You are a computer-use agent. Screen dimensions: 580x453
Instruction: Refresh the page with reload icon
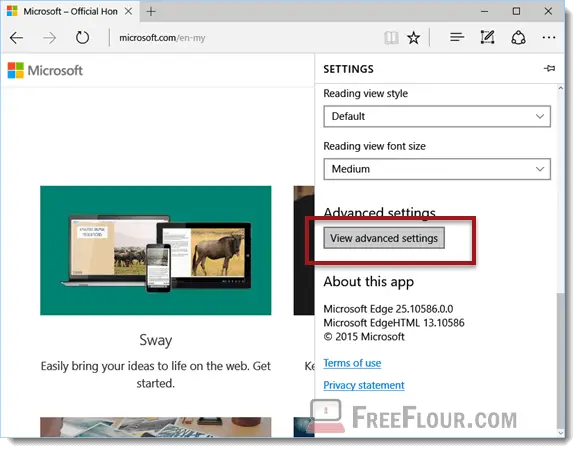pos(82,38)
